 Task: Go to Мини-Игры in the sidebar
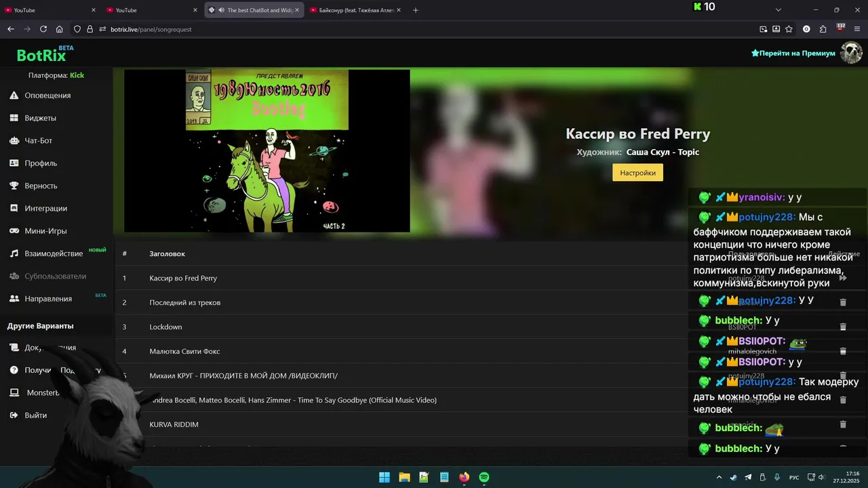pyautogui.click(x=45, y=231)
